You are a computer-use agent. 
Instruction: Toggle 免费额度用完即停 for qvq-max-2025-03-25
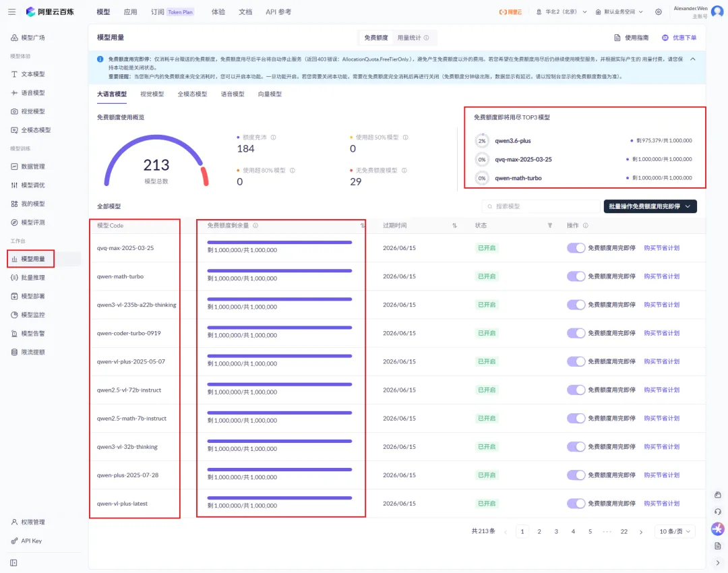576,248
